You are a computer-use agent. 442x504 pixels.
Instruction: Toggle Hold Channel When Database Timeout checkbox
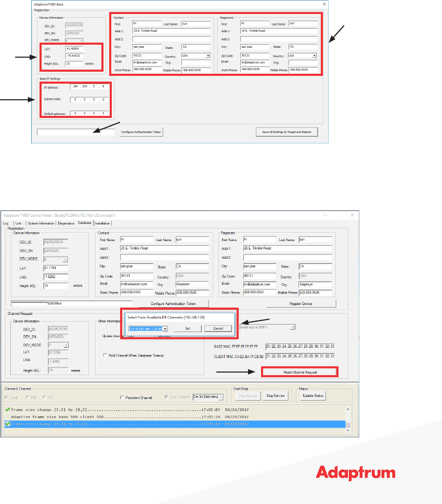click(105, 355)
